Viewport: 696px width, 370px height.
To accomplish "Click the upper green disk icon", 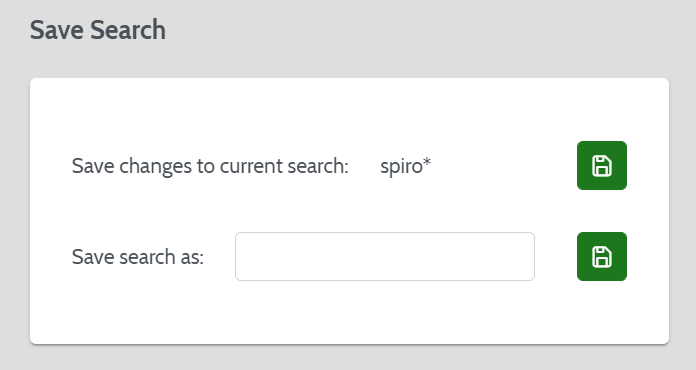I will click(x=601, y=165).
